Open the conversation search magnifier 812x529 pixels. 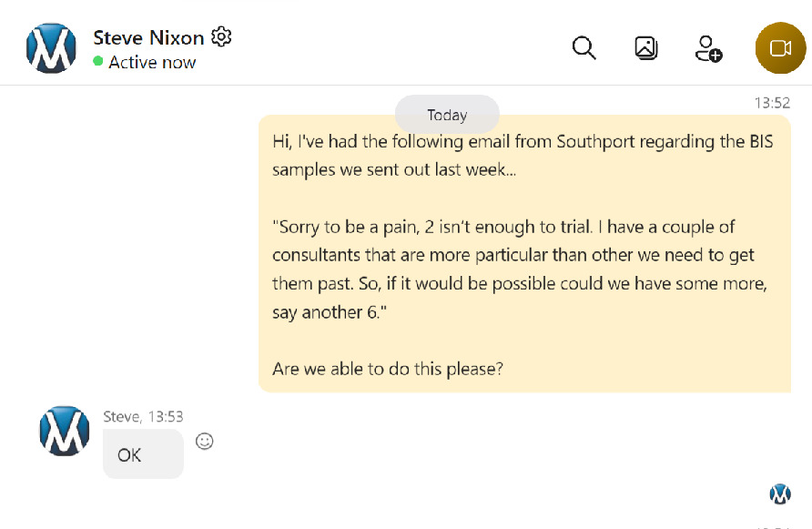(584, 47)
